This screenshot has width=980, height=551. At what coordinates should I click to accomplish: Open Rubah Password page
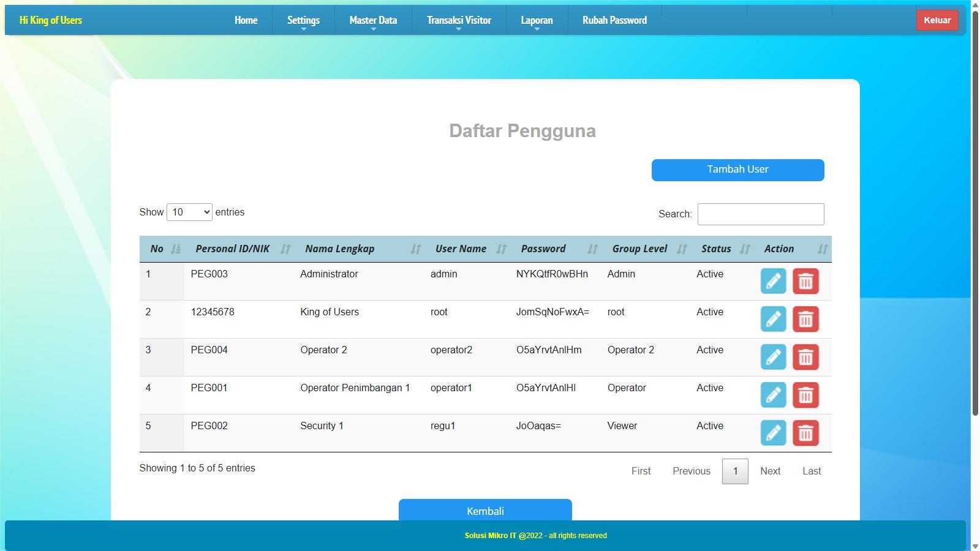614,20
